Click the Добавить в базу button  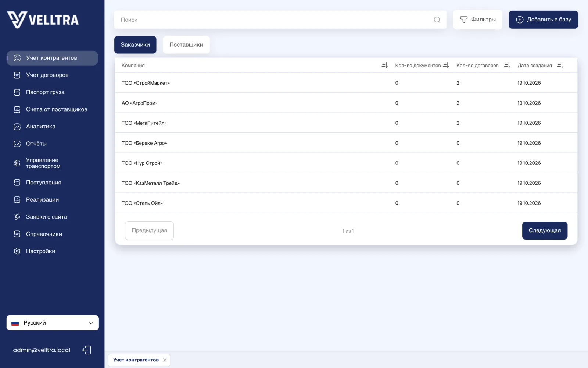click(x=543, y=20)
